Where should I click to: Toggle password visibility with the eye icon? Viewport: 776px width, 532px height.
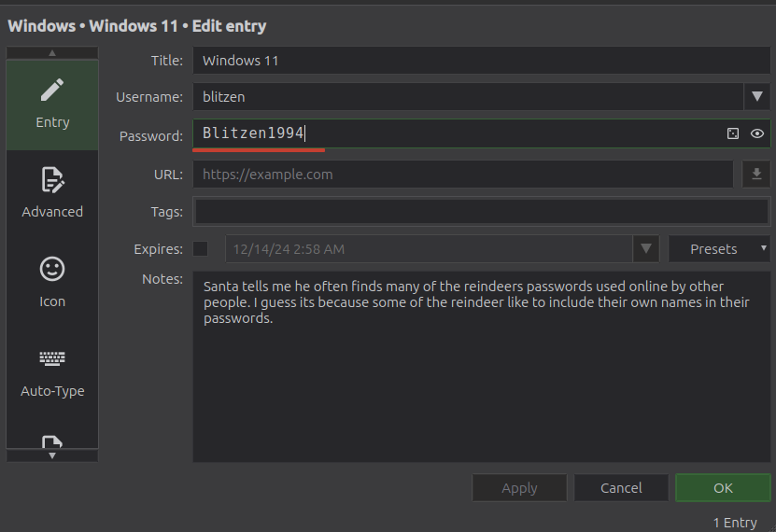(757, 134)
